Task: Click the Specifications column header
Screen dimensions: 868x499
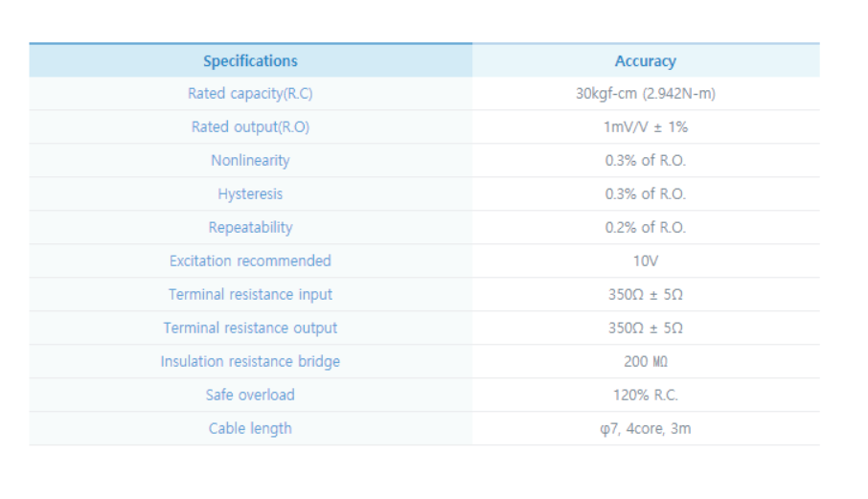Action: coord(250,61)
